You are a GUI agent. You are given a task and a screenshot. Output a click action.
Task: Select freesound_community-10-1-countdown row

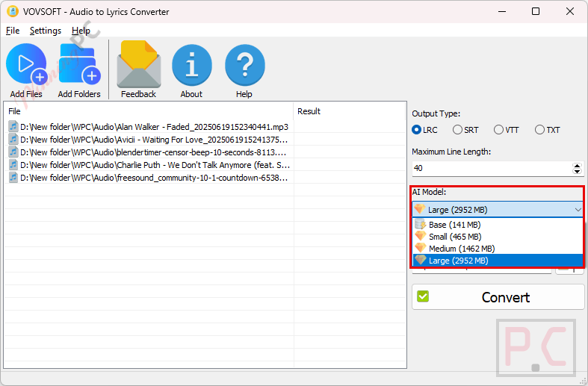click(x=205, y=178)
